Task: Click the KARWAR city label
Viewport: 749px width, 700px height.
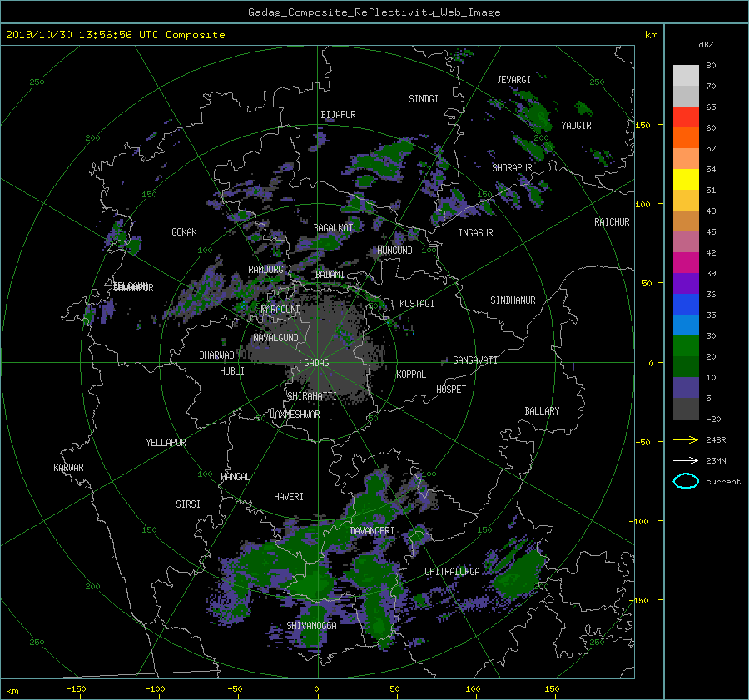Action: pyautogui.click(x=68, y=468)
